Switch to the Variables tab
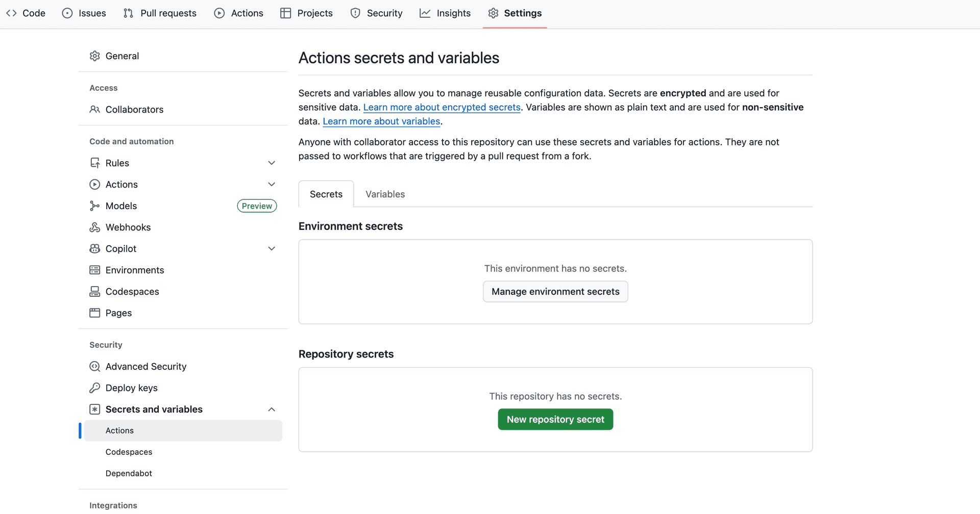This screenshot has width=980, height=514. (x=385, y=194)
